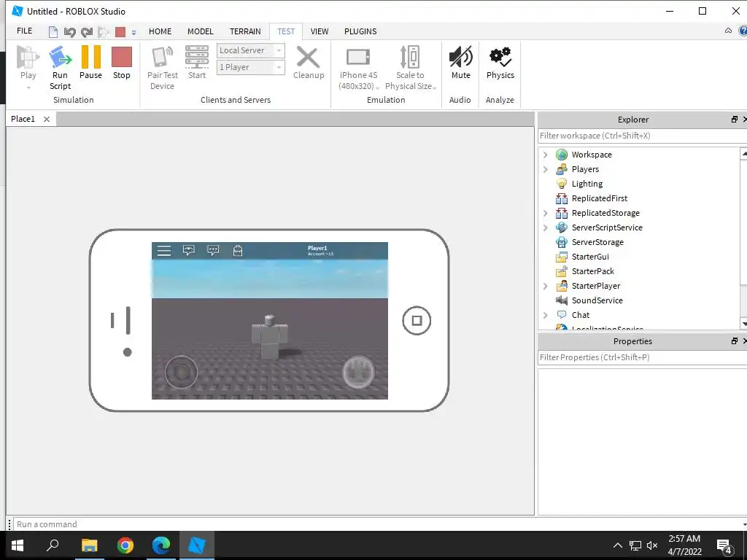Screen dimensions: 747x560
Task: Expand the ServerScriptService tree node
Action: [546, 227]
